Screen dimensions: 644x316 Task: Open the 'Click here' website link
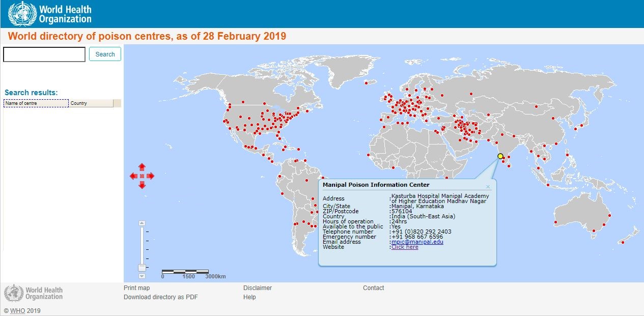pos(405,247)
